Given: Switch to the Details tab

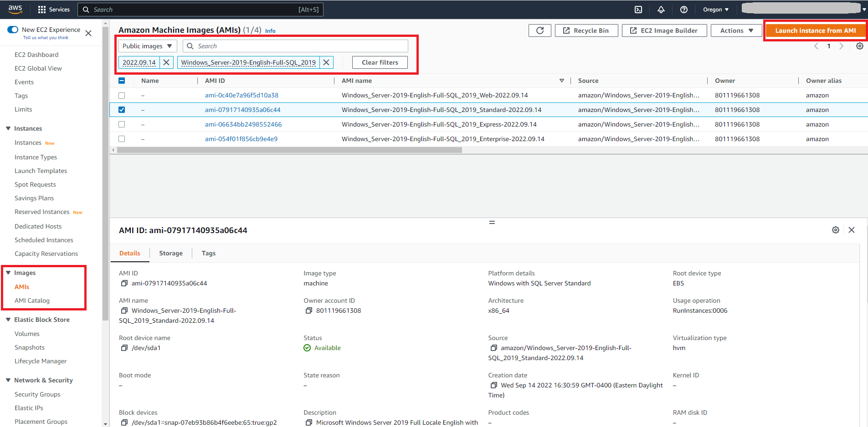Looking at the screenshot, I should coord(130,253).
